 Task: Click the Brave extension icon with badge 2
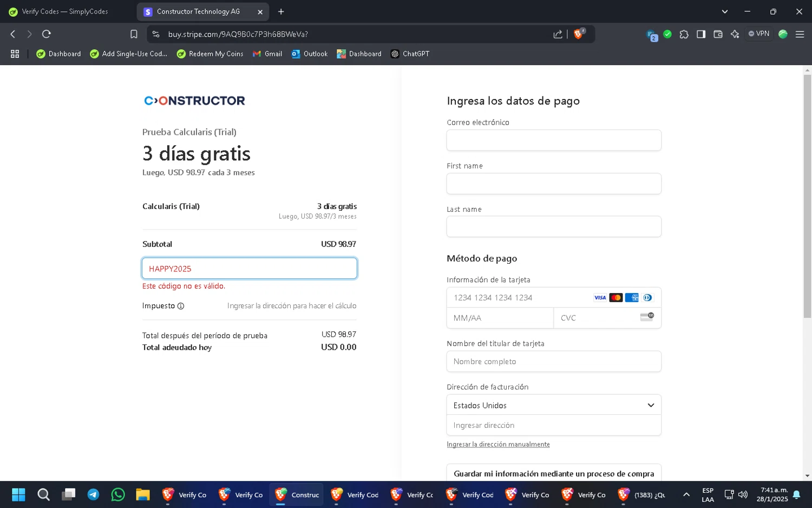point(652,35)
